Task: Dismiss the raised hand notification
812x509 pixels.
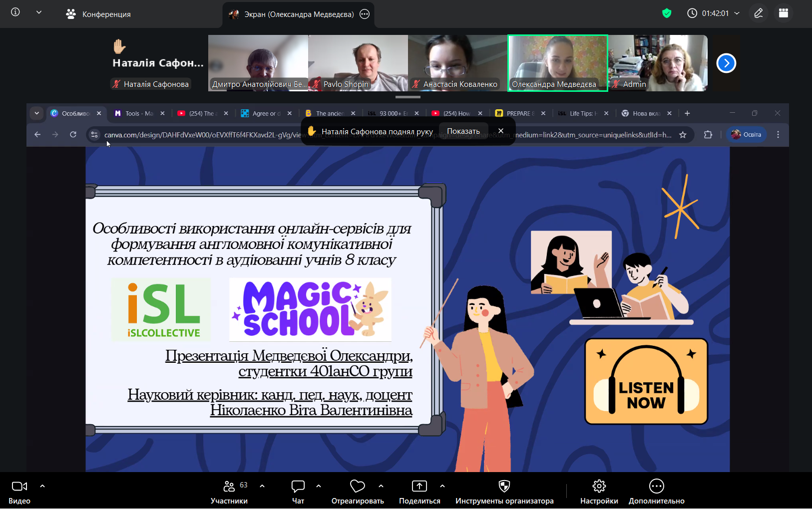Action: click(x=501, y=131)
